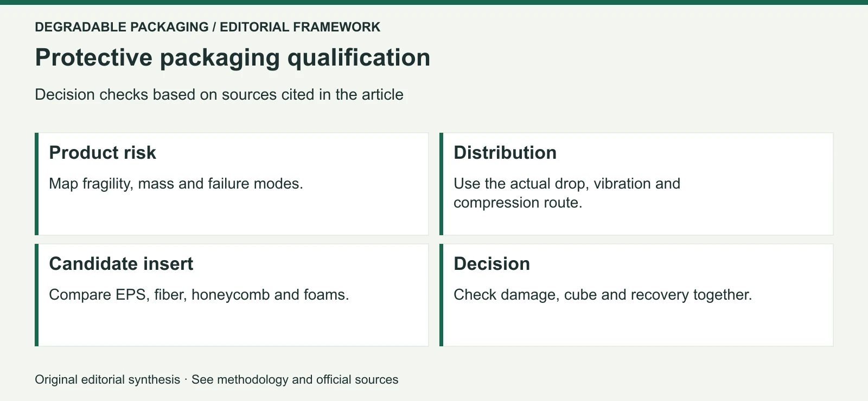Open the Candidate insert card heading

(x=121, y=264)
